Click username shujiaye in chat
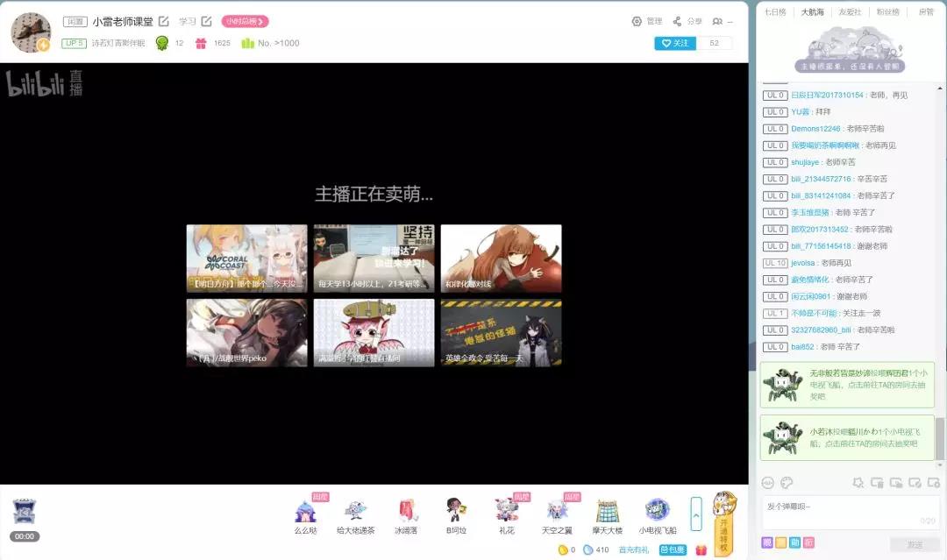This screenshot has width=947, height=560. coord(805,162)
